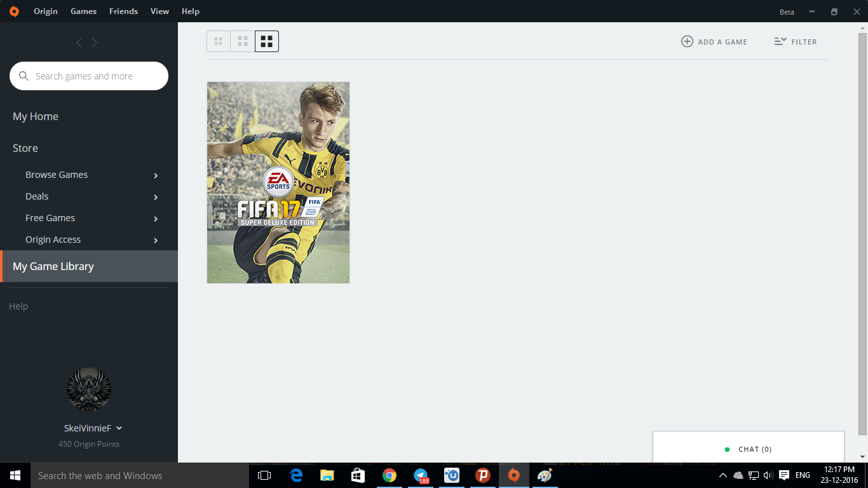Open the Origin menu
This screenshot has height=488, width=868.
point(45,11)
